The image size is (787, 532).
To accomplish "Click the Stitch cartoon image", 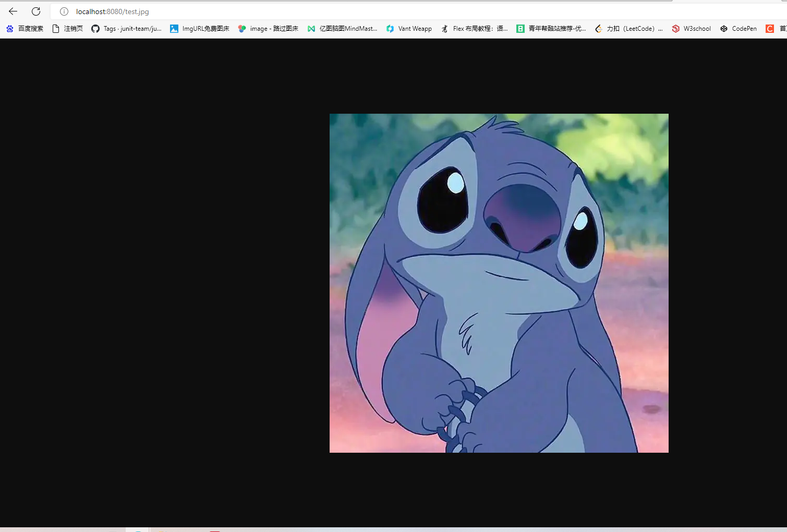I will 499,283.
